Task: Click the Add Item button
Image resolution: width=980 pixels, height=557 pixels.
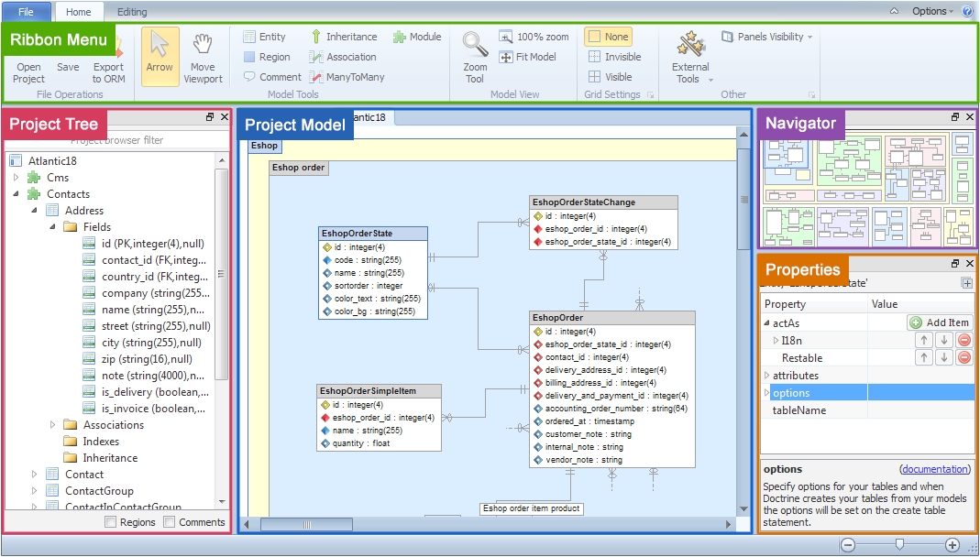Action: coord(940,322)
